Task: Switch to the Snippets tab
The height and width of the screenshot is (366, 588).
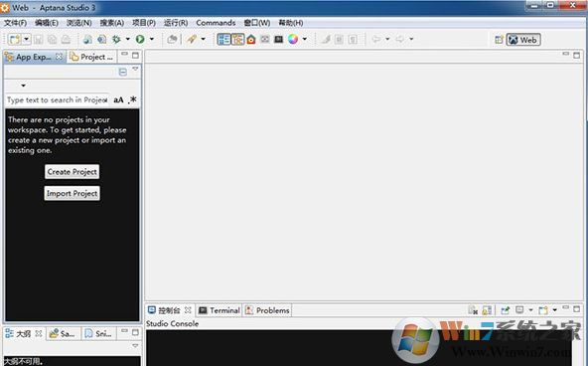Action: (98, 333)
